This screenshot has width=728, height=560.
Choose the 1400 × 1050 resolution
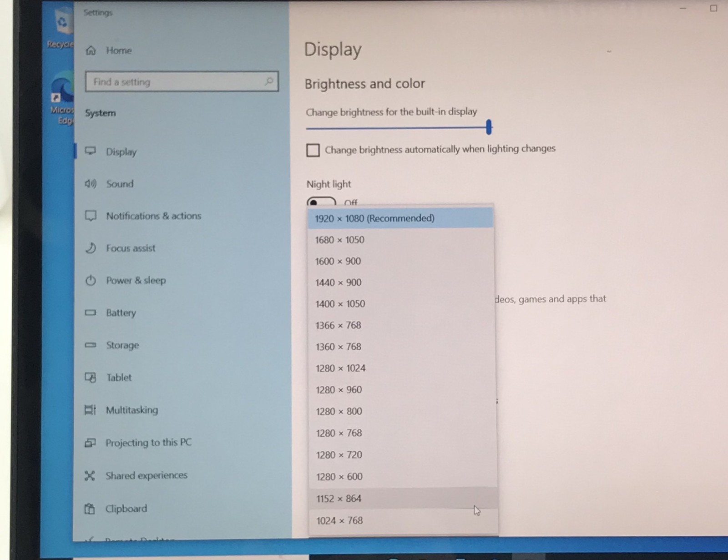tap(401, 304)
